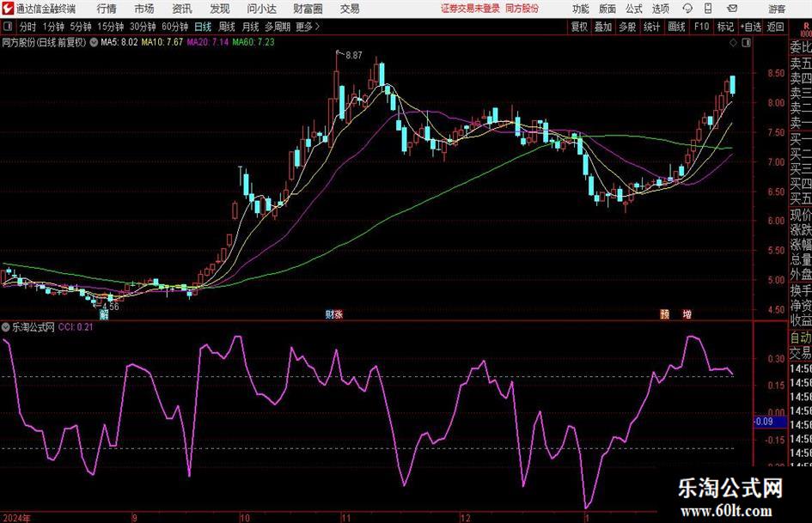Image resolution: width=812 pixels, height=523 pixels.
Task: Open the customer service headset icon
Action: pos(687,9)
